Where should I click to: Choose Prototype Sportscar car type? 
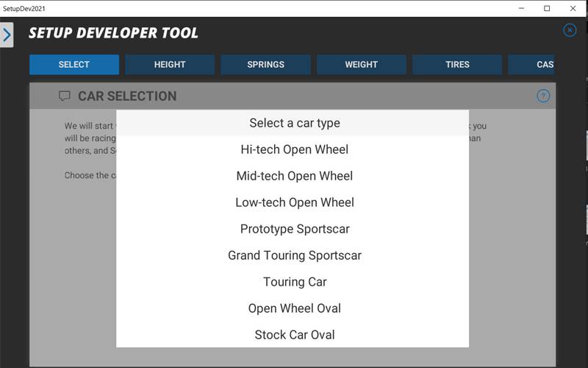(x=294, y=229)
